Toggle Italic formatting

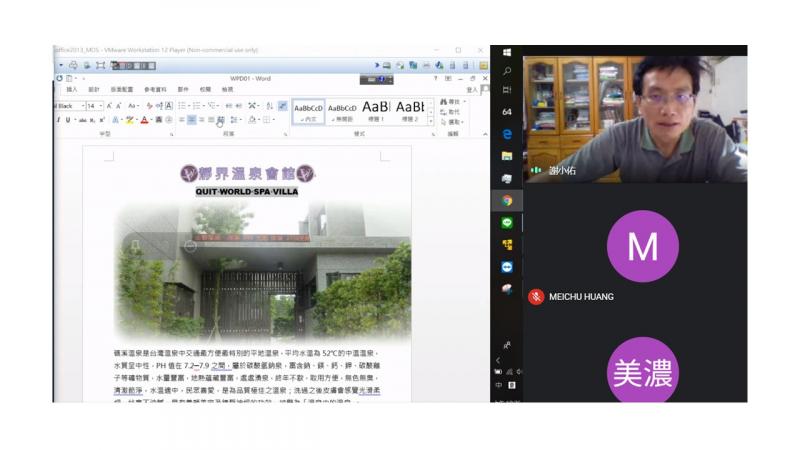coord(58,120)
